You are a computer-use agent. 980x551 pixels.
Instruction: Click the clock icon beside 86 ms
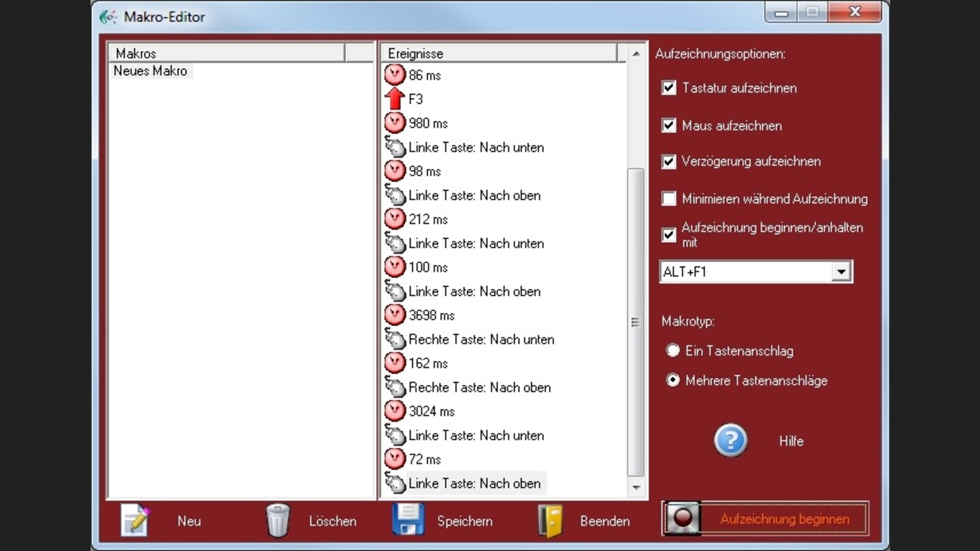coord(395,75)
